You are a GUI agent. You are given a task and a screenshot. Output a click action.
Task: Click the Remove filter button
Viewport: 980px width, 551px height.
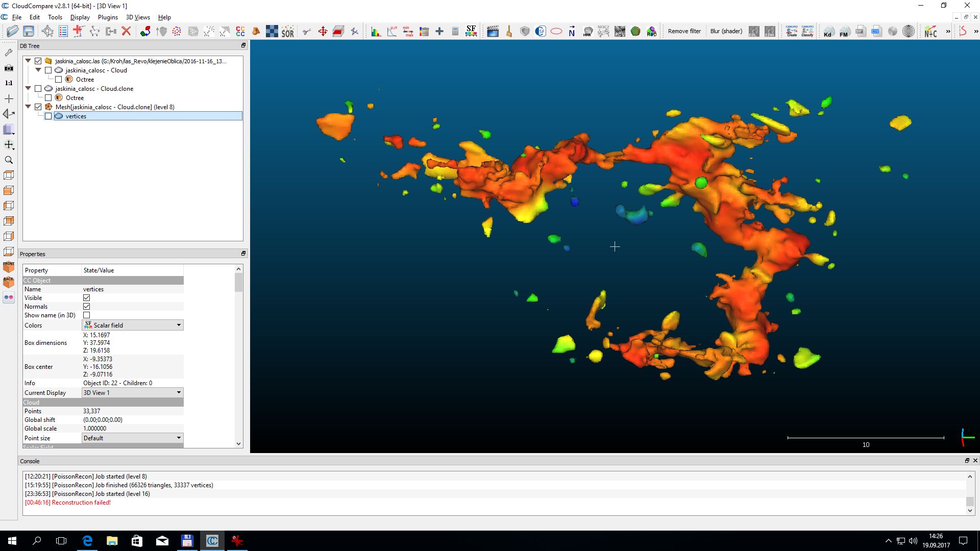click(684, 32)
